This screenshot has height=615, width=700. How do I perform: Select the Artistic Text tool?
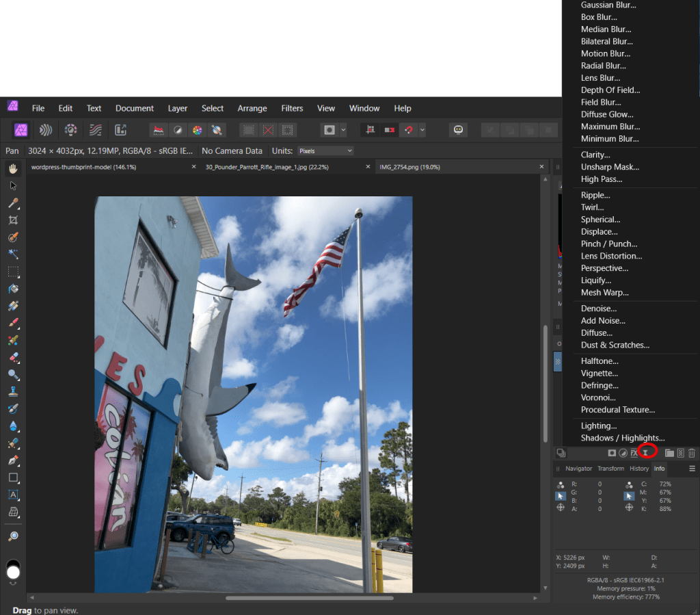[x=13, y=495]
